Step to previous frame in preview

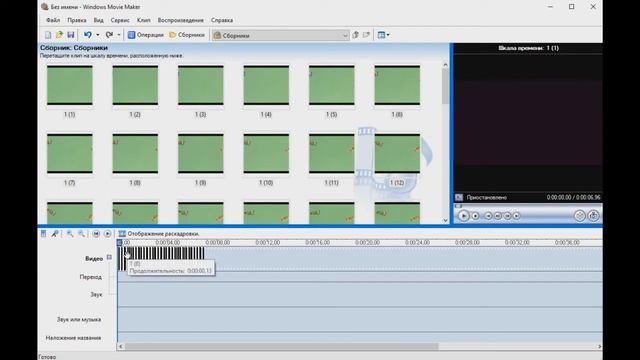[498, 216]
